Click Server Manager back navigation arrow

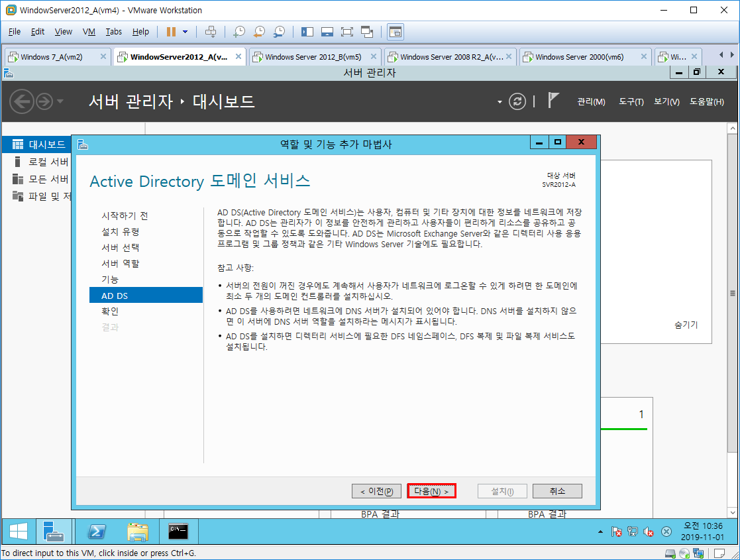click(x=22, y=101)
